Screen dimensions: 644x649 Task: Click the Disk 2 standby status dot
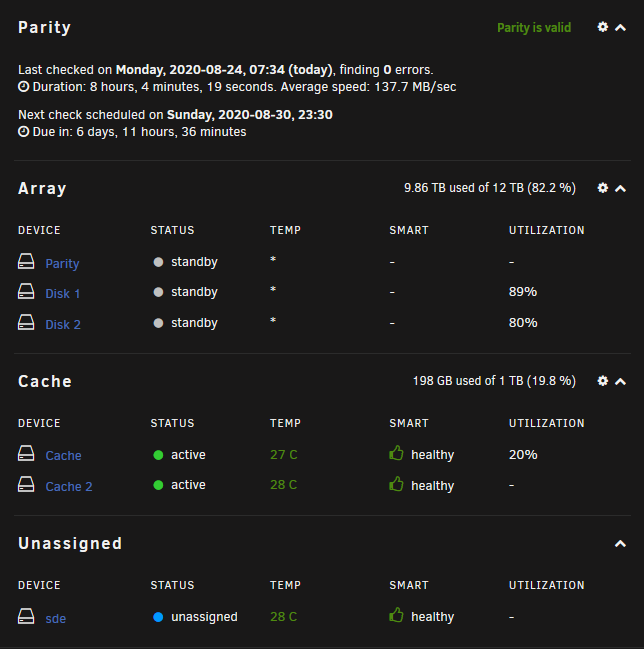(158, 323)
